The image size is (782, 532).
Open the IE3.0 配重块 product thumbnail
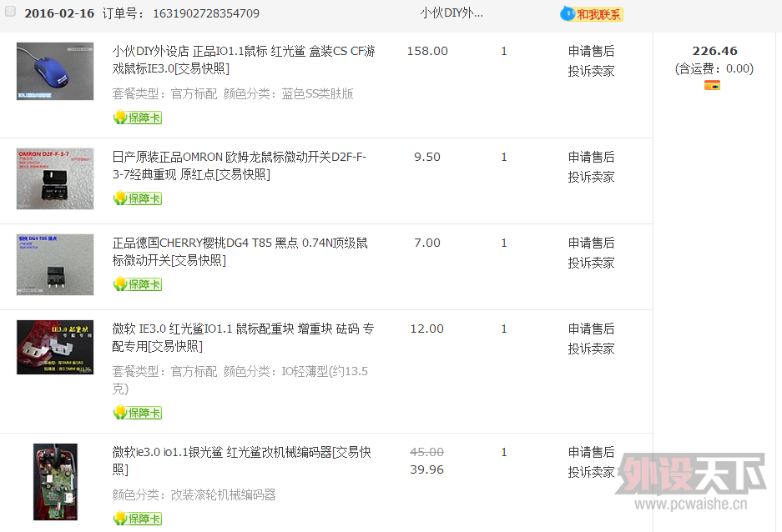point(55,347)
